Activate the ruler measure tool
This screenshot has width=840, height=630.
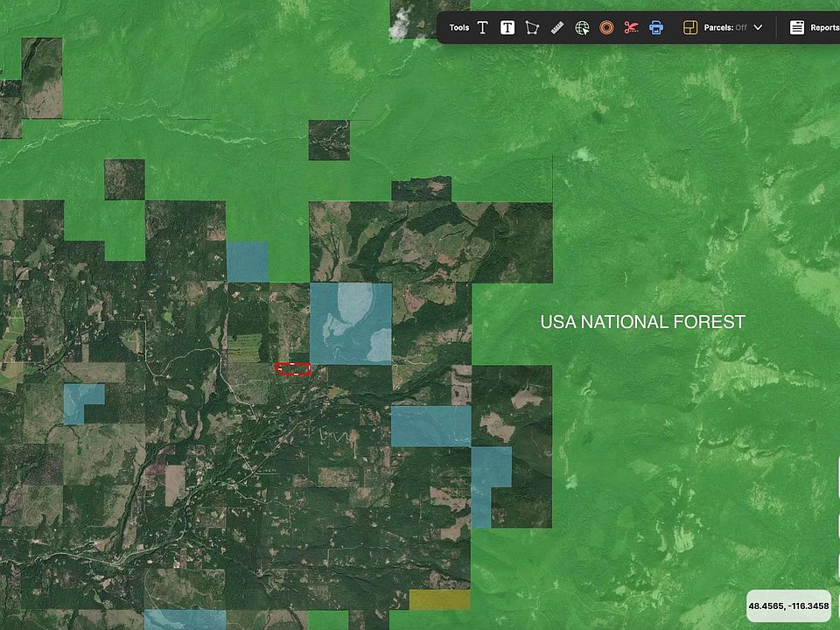click(x=557, y=28)
